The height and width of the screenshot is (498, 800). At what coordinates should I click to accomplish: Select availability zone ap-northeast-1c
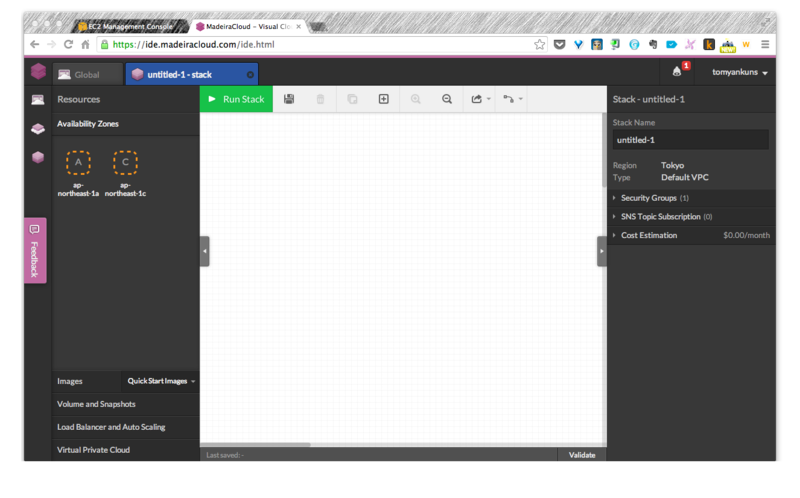(x=126, y=173)
